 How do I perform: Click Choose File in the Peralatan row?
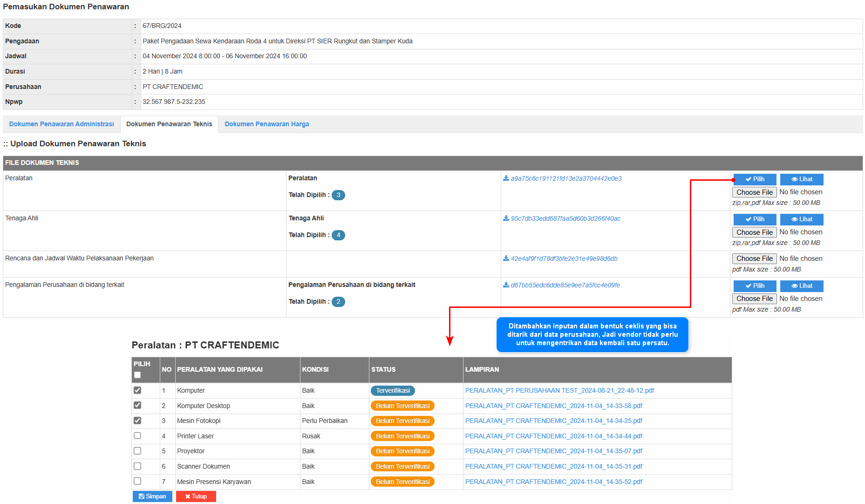pos(754,192)
